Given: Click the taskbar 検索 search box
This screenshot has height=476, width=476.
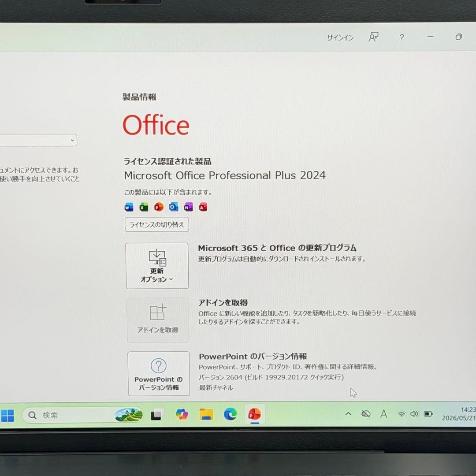Looking at the screenshot, I should click(82, 415).
